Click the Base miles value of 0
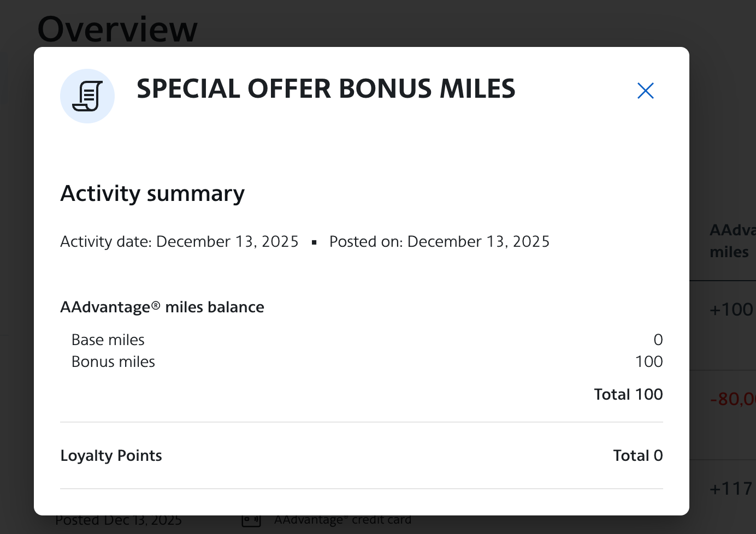The image size is (756, 534). pos(658,340)
